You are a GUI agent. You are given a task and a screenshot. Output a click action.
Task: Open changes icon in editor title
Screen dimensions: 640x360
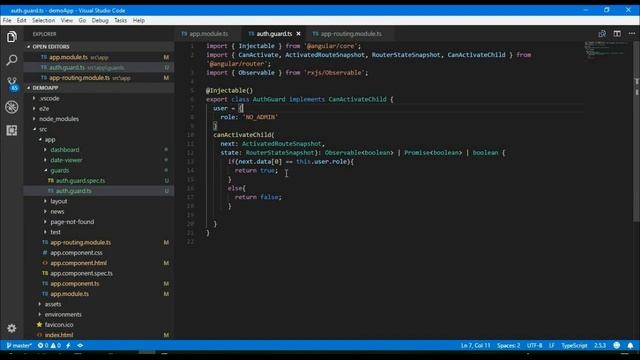(x=602, y=34)
